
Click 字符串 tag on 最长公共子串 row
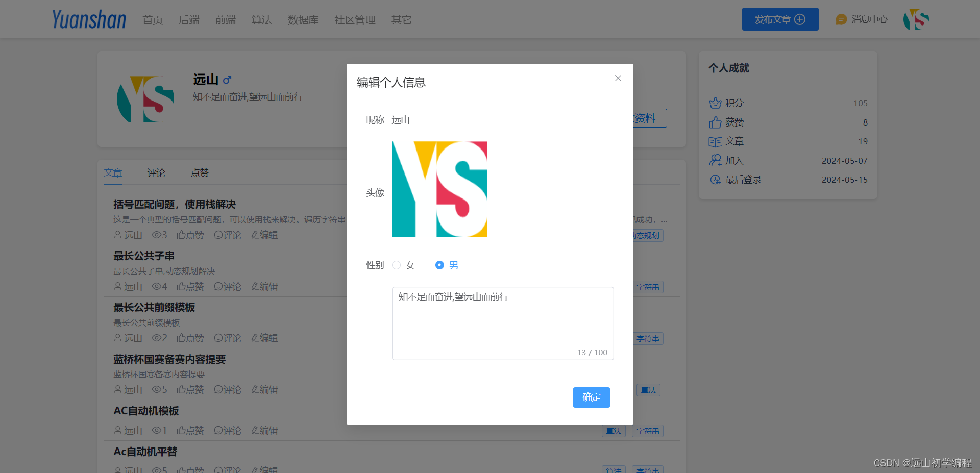point(648,287)
